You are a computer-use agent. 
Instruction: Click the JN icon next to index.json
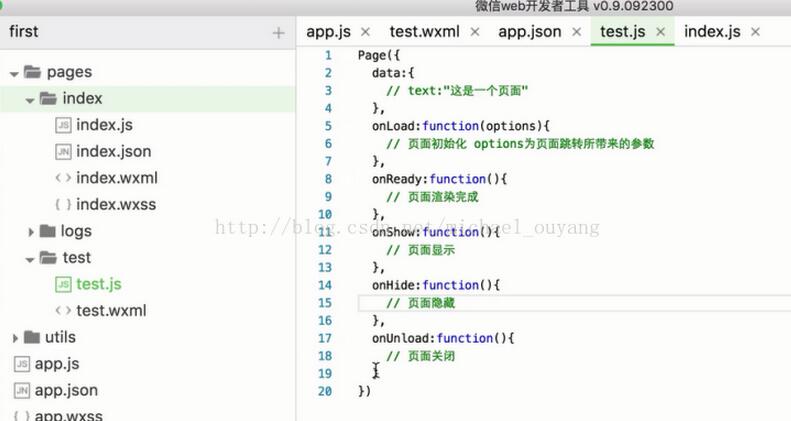coord(63,152)
